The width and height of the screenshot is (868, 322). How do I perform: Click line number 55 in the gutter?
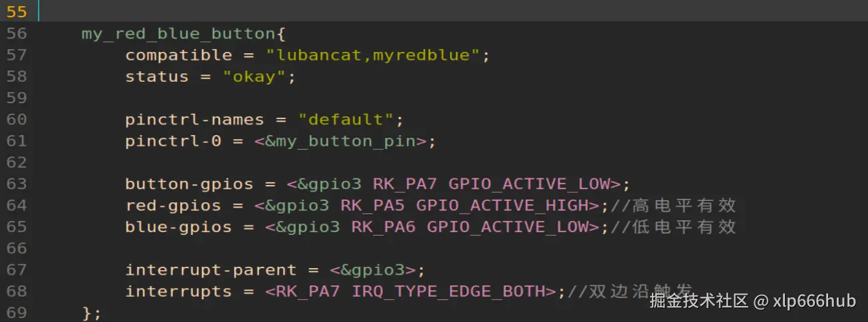coord(17,12)
